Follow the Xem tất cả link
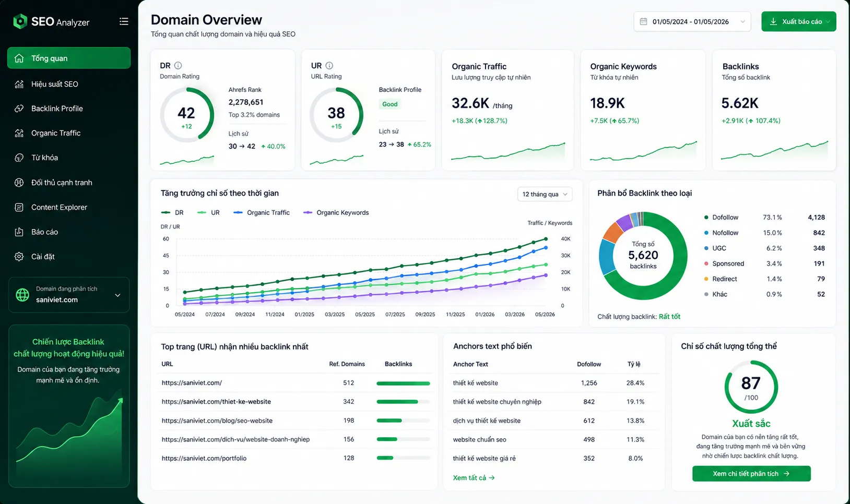850x504 pixels. [474, 478]
